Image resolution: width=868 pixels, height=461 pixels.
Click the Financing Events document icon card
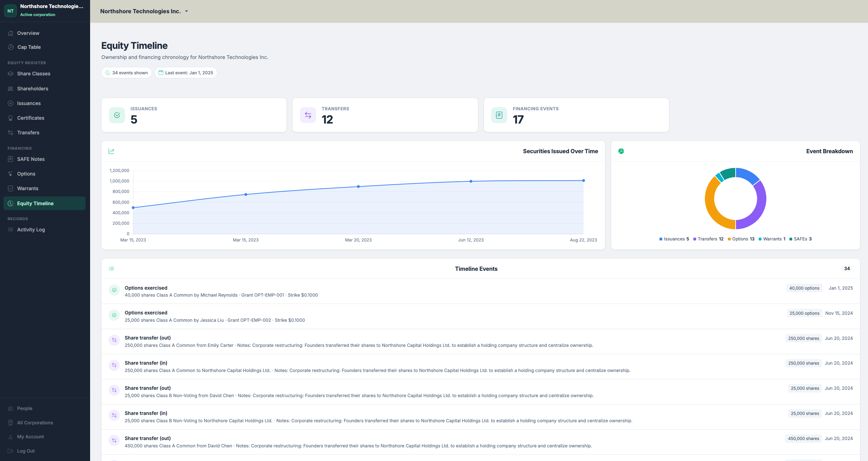(499, 115)
